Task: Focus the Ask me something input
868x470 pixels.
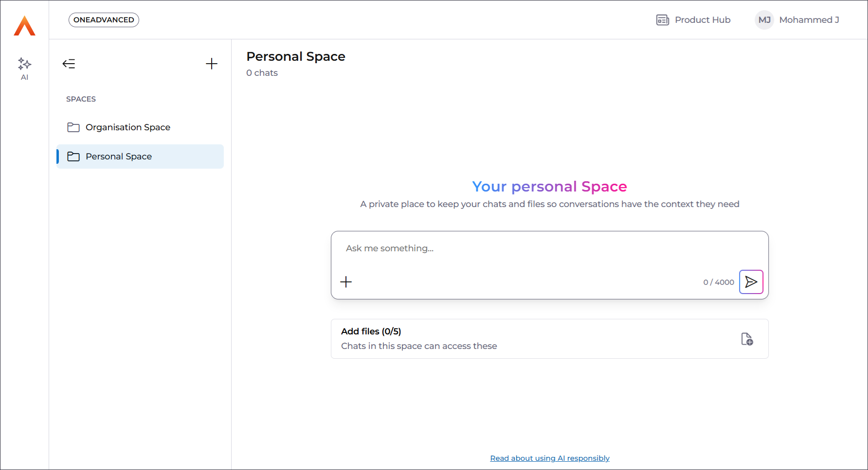Action: pos(549,248)
